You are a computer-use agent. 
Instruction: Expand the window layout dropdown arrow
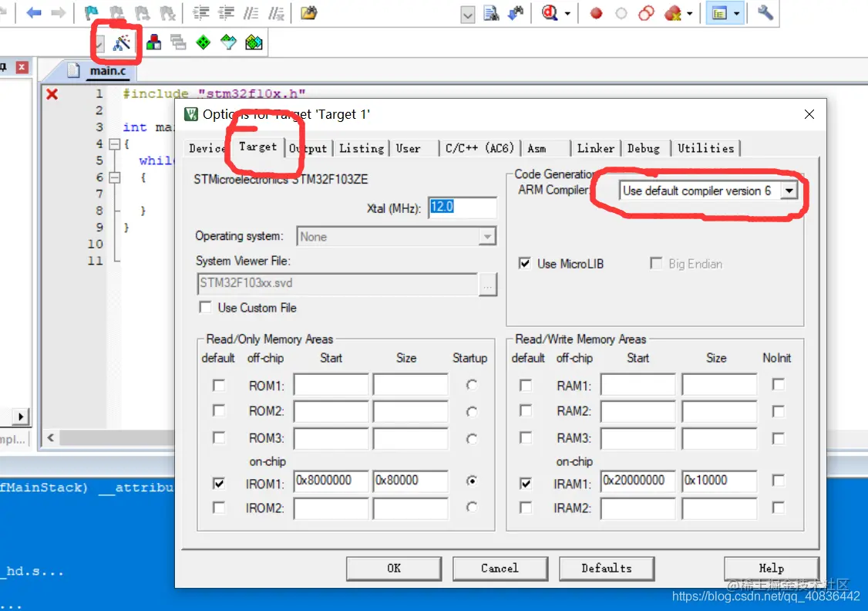[x=736, y=13]
